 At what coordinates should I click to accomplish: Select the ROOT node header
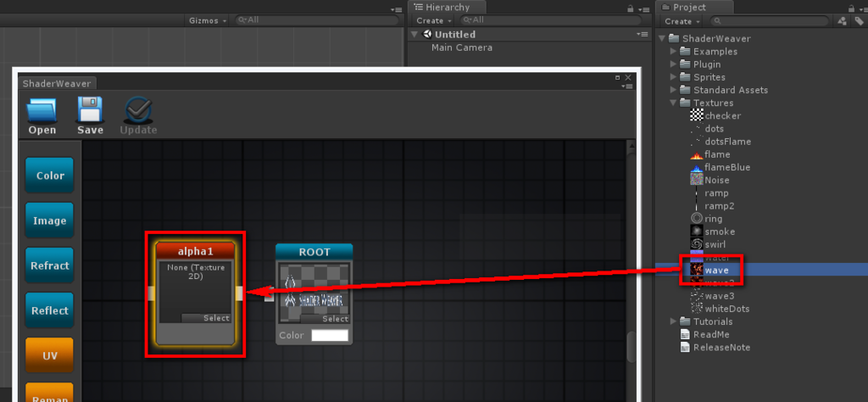point(314,252)
